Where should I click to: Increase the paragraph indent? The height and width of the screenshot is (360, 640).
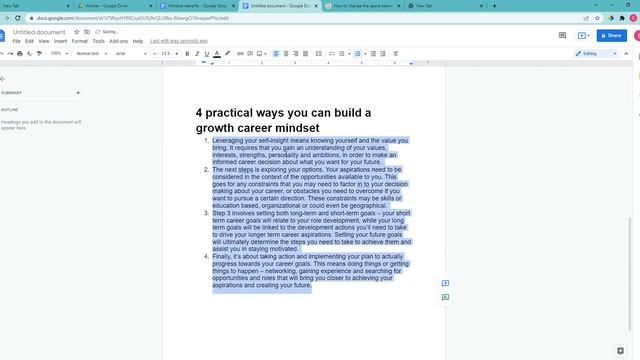click(382, 53)
